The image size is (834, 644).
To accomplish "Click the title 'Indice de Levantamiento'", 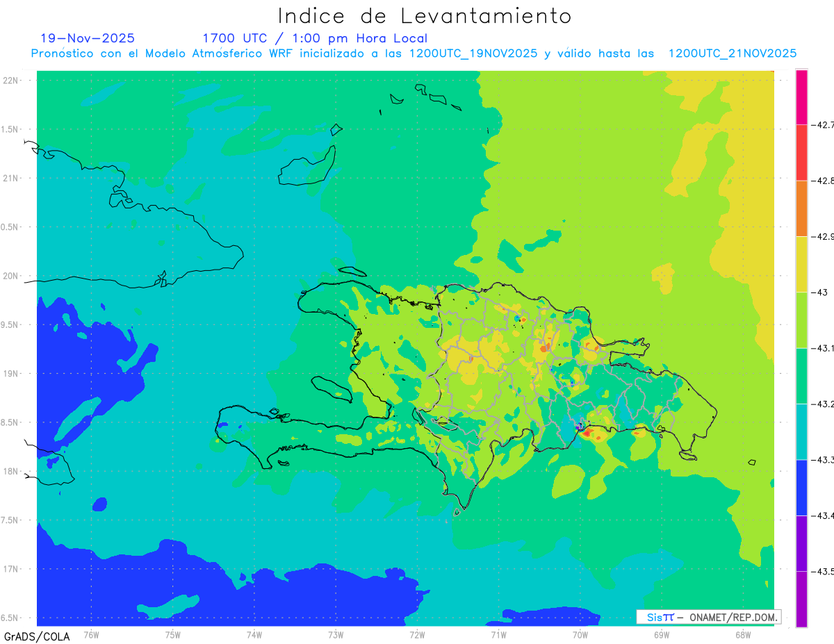I will (x=425, y=15).
